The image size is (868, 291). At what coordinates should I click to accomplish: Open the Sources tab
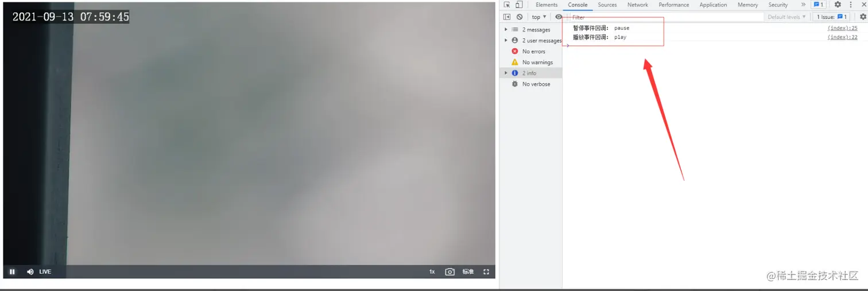pos(607,5)
